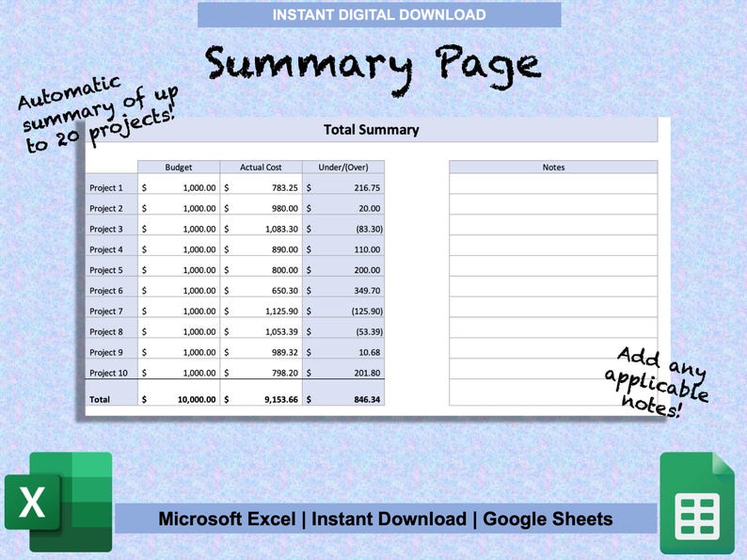Click the Budget column header
The image size is (747, 560).
(179, 167)
